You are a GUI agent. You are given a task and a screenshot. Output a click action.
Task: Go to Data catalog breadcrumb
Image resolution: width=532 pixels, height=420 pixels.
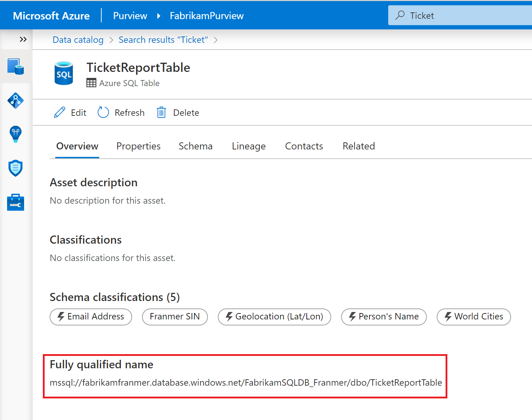(x=78, y=40)
